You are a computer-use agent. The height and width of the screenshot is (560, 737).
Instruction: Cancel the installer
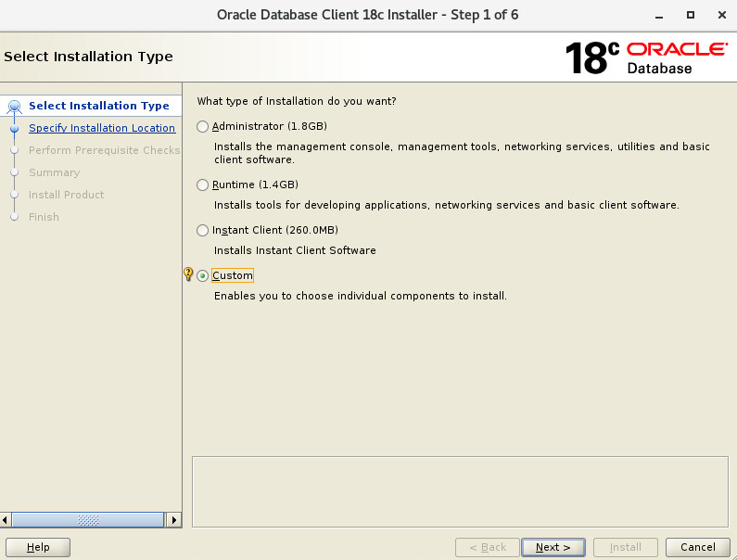pos(698,547)
